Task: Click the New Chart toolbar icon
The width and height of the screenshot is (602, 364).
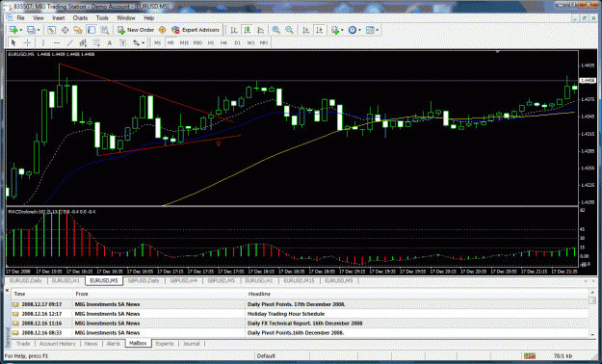Action: [13, 30]
